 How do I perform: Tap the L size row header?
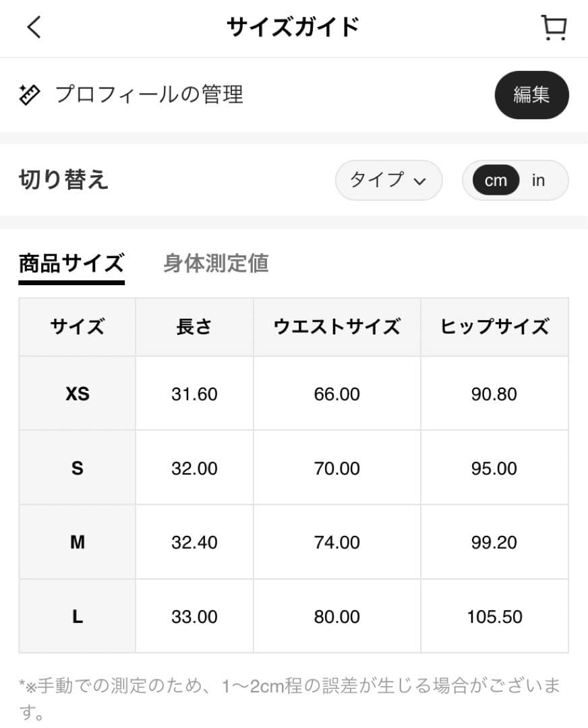(77, 616)
